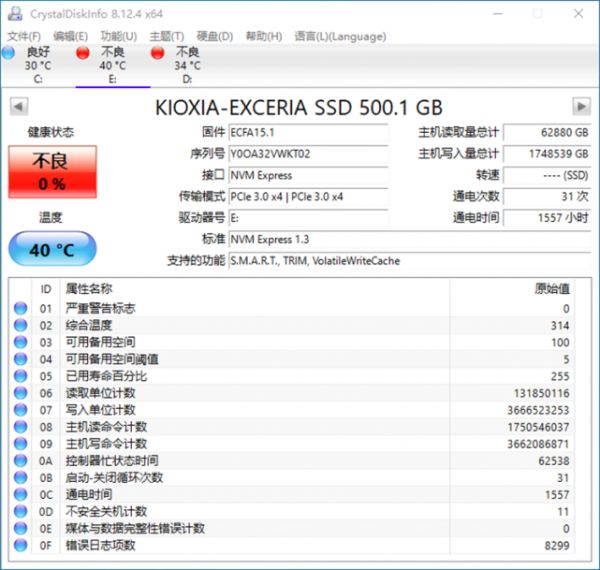Click the status orb for attribute 05 已用寿命百分比
The image size is (600, 570).
(21, 376)
